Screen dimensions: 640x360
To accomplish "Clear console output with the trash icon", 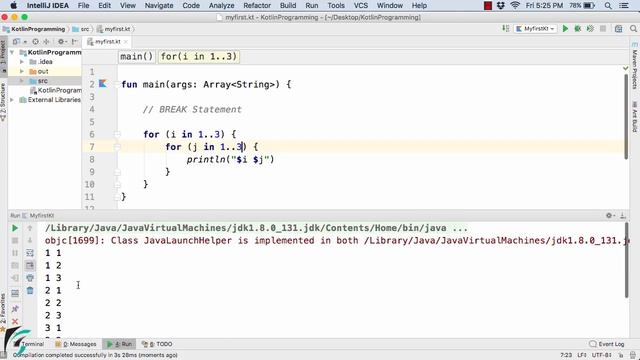I will coord(30,291).
